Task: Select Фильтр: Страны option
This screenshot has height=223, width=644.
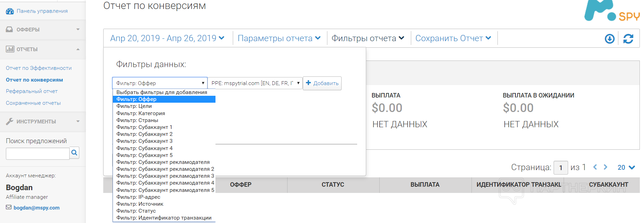Action: point(137,120)
